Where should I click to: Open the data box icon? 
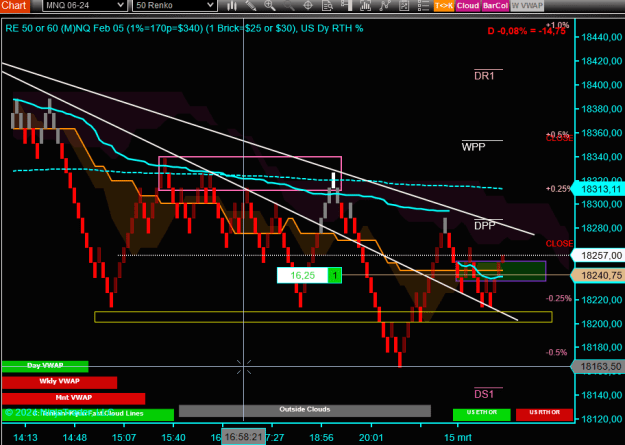pos(327,6)
